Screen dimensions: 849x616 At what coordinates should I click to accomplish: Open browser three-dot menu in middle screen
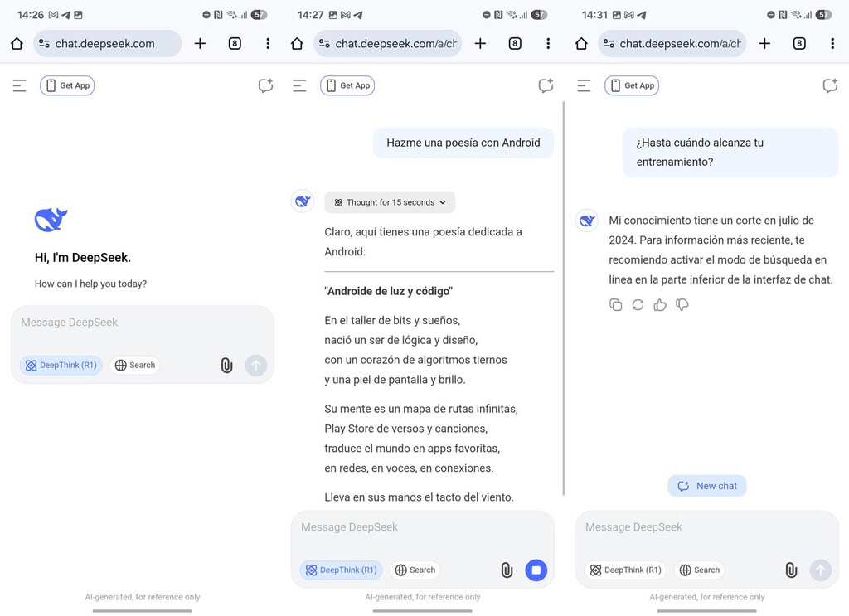(548, 43)
